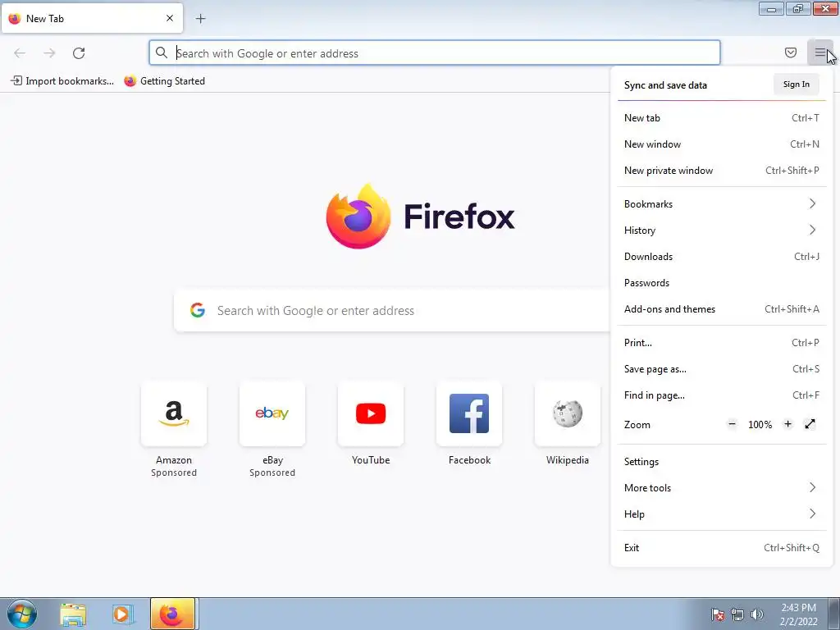Choose Print... in menu

point(722,343)
